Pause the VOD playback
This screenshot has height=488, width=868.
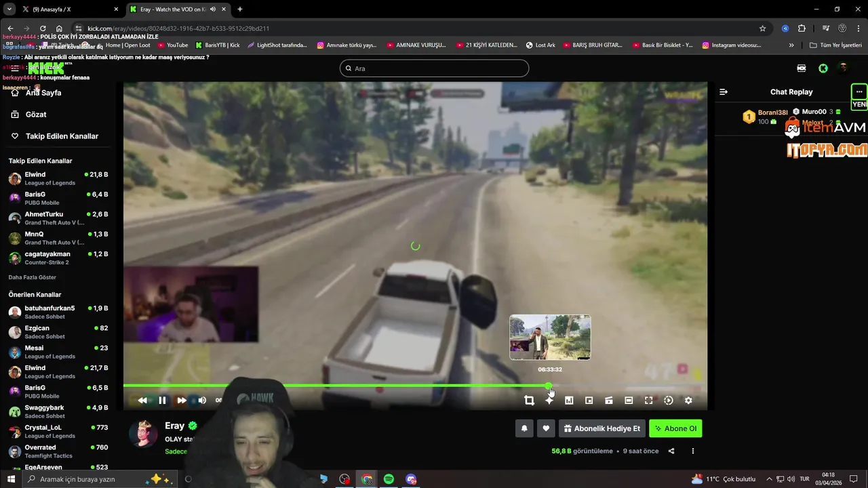(x=162, y=401)
